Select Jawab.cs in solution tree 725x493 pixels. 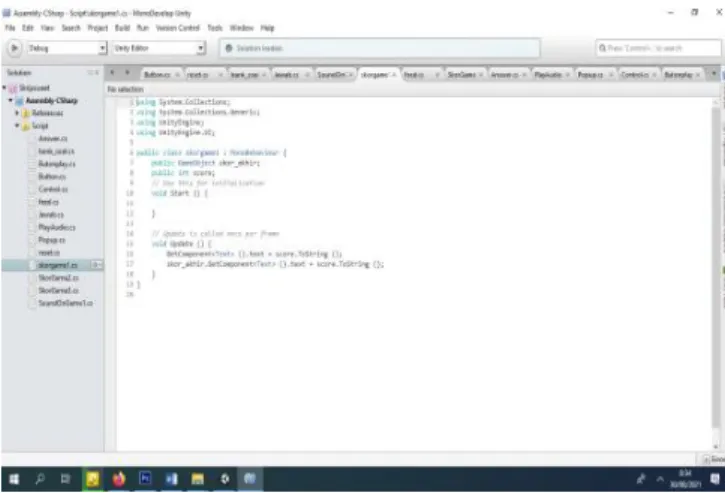(51, 215)
